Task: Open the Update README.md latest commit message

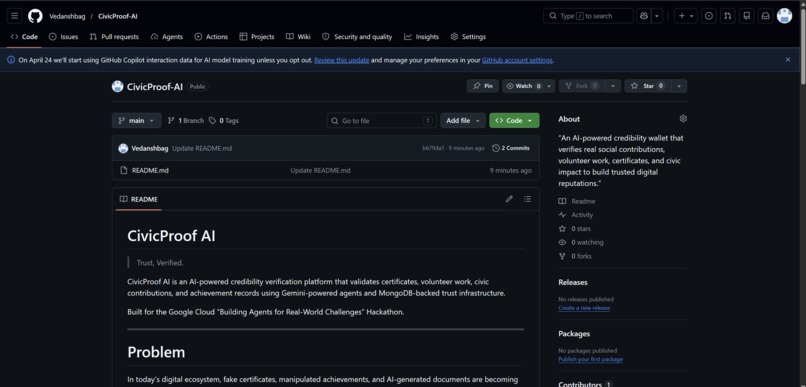Action: [x=202, y=149]
